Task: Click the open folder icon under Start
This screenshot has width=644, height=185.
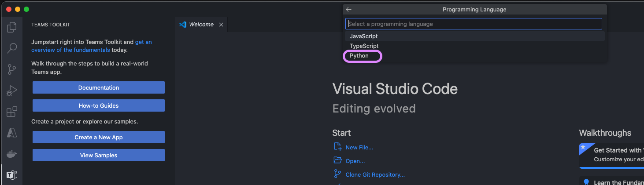Action: tap(338, 160)
